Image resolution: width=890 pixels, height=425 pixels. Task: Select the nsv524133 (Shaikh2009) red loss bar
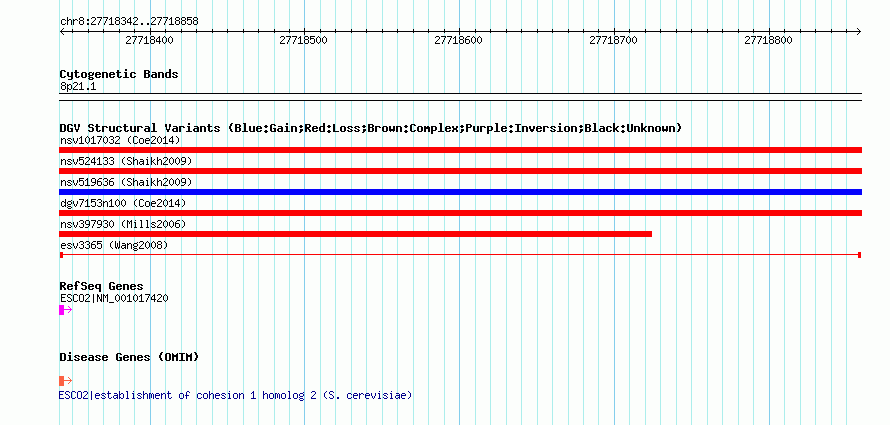(460, 171)
